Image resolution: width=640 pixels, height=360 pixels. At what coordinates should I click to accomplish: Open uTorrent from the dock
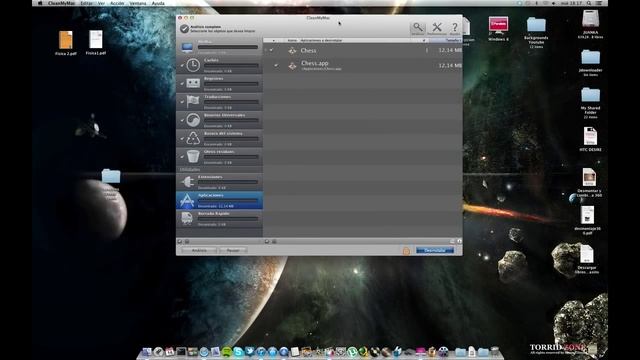tap(352, 351)
